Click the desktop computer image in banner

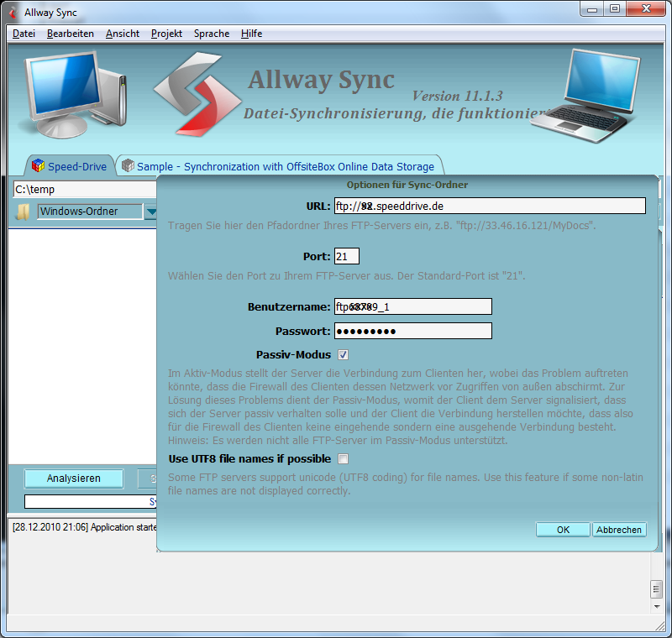point(74,91)
